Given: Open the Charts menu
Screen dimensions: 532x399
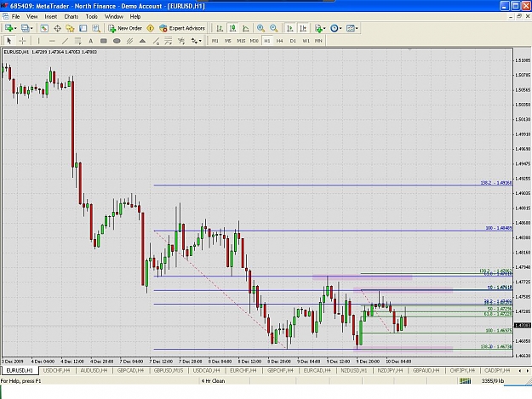Looking at the screenshot, I should [x=72, y=17].
